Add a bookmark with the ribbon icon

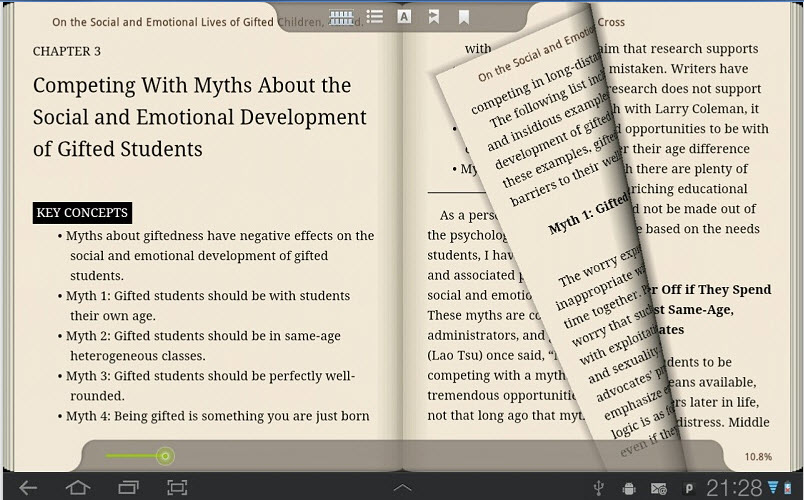point(464,17)
